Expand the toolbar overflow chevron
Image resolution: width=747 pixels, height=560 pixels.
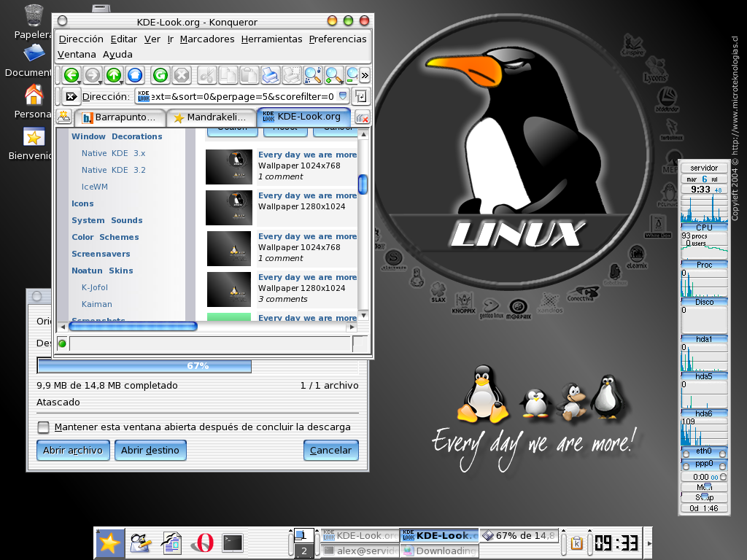pyautogui.click(x=365, y=75)
